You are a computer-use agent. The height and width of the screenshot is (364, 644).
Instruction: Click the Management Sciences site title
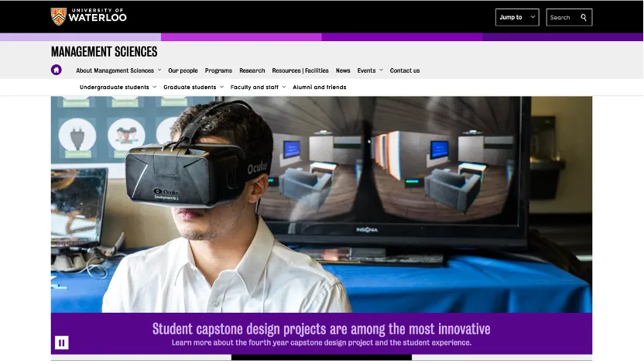[x=104, y=52]
